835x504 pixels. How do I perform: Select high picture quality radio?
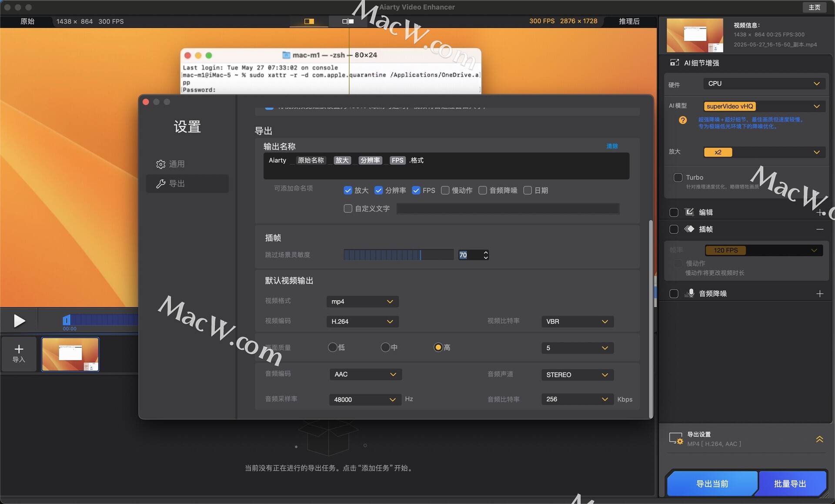point(438,347)
